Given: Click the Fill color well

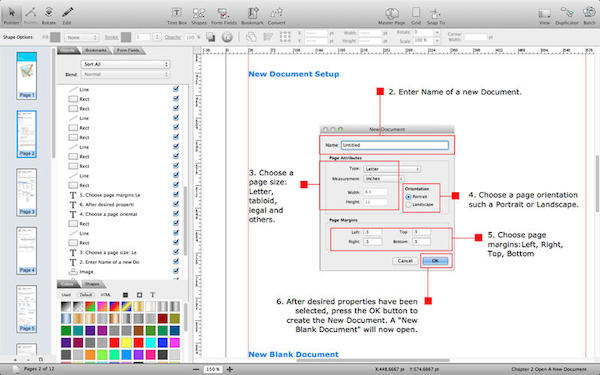Looking at the screenshot, I should point(55,37).
